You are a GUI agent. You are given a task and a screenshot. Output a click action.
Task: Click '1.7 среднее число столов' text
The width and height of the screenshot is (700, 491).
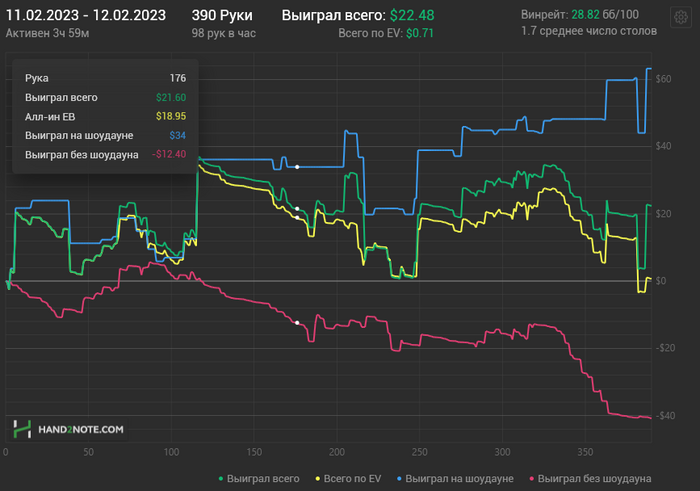pyautogui.click(x=589, y=31)
